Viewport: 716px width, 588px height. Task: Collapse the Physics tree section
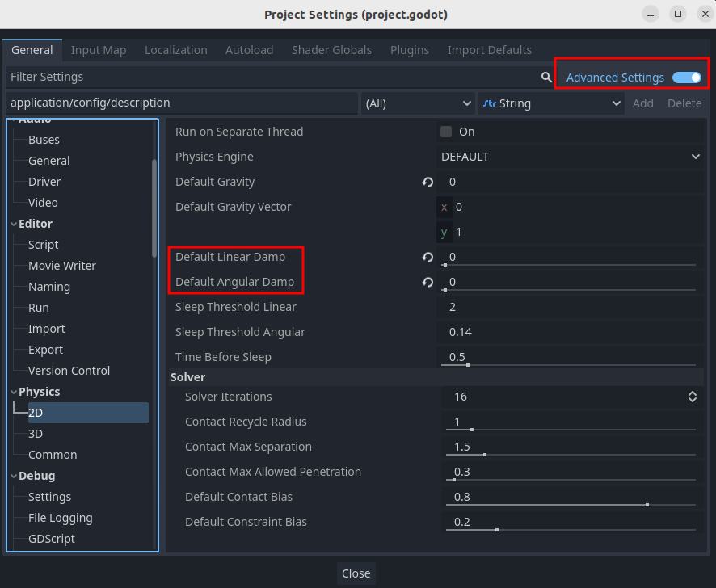coord(13,392)
